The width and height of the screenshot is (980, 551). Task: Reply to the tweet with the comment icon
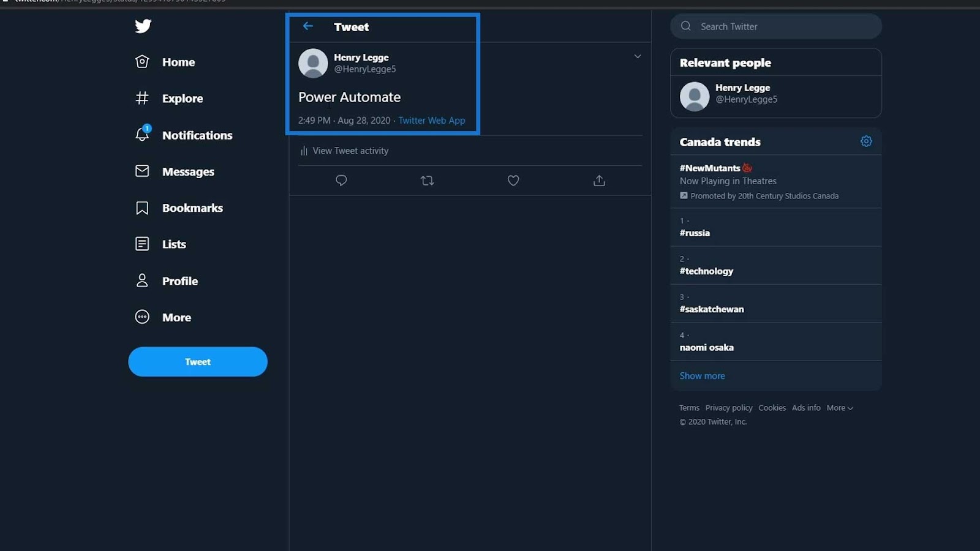coord(341,181)
